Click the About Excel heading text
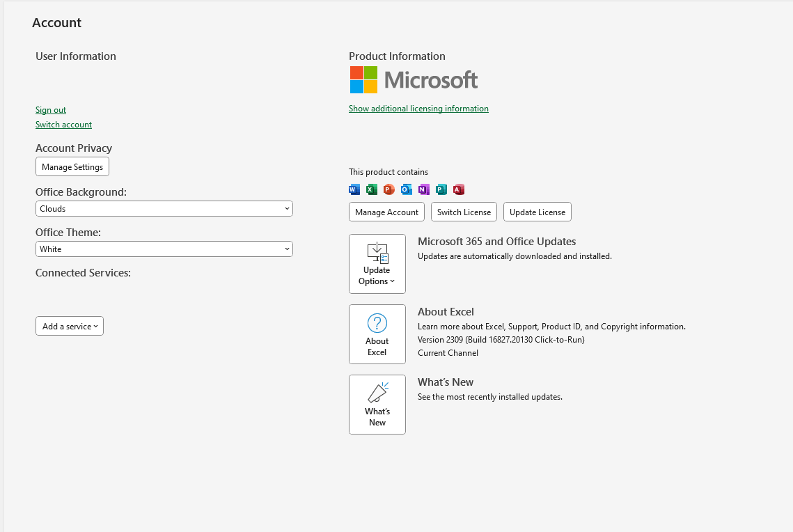This screenshot has height=532, width=793. 446,312
